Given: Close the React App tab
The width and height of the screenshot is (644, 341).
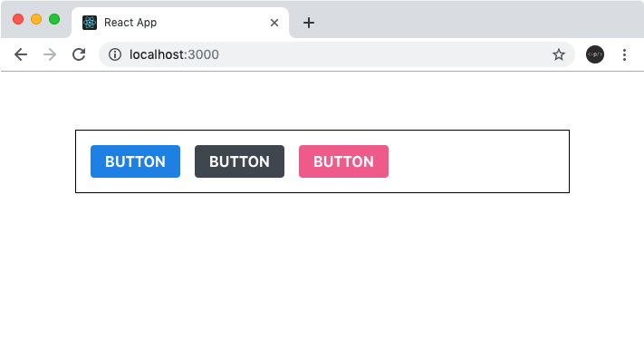Looking at the screenshot, I should (x=274, y=23).
